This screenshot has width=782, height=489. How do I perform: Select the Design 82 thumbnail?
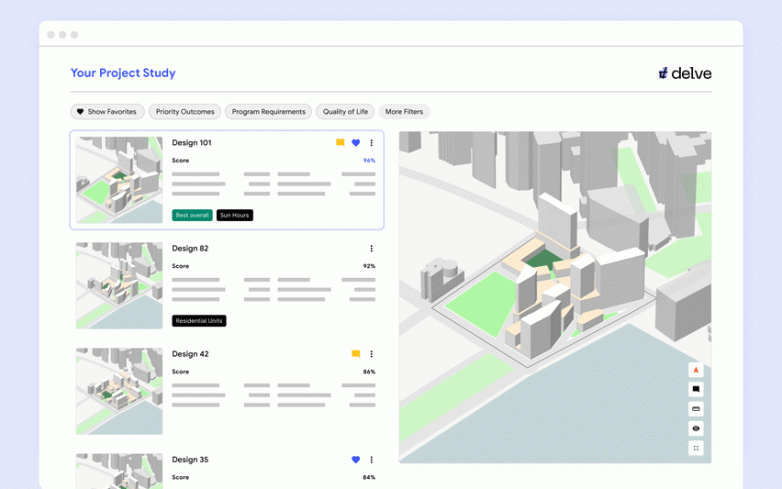[x=119, y=286]
